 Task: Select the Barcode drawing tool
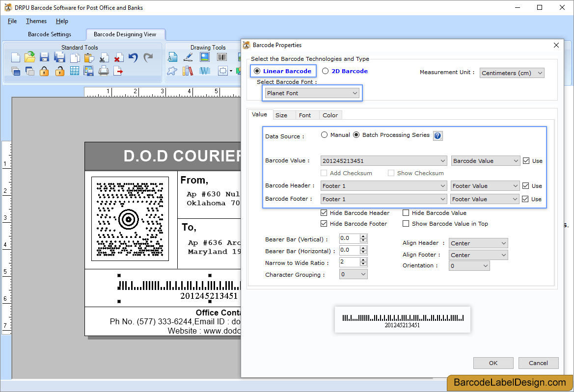click(222, 57)
